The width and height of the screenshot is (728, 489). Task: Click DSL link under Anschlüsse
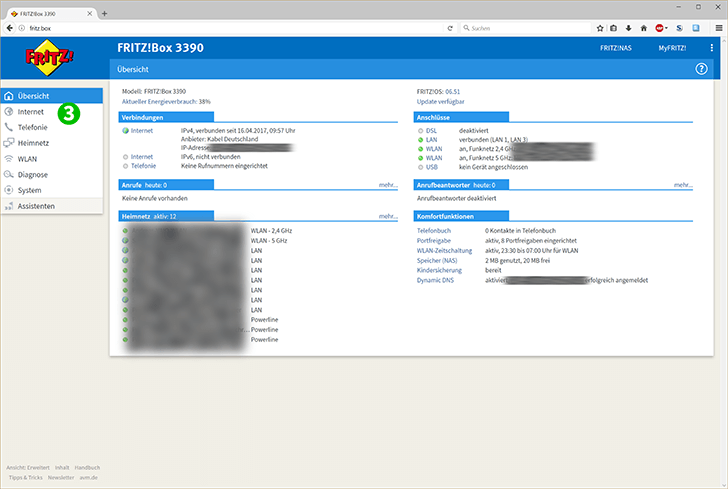point(431,130)
